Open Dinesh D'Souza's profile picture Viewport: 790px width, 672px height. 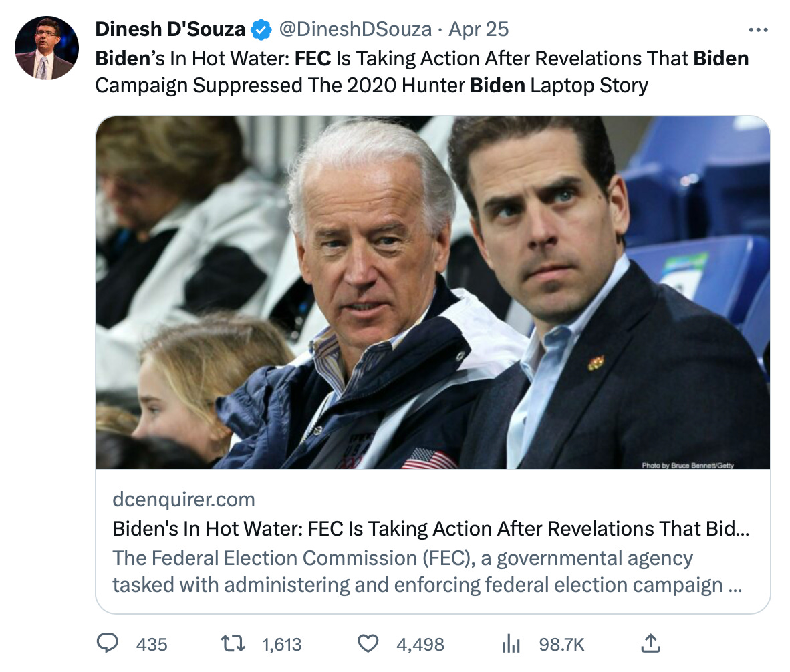click(x=47, y=48)
